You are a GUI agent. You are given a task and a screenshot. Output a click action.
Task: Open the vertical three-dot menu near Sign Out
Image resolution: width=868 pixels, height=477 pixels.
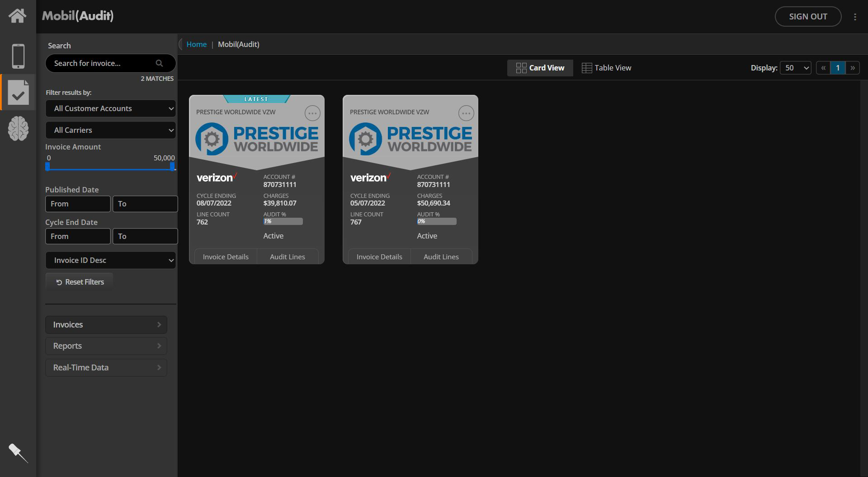pyautogui.click(x=855, y=17)
